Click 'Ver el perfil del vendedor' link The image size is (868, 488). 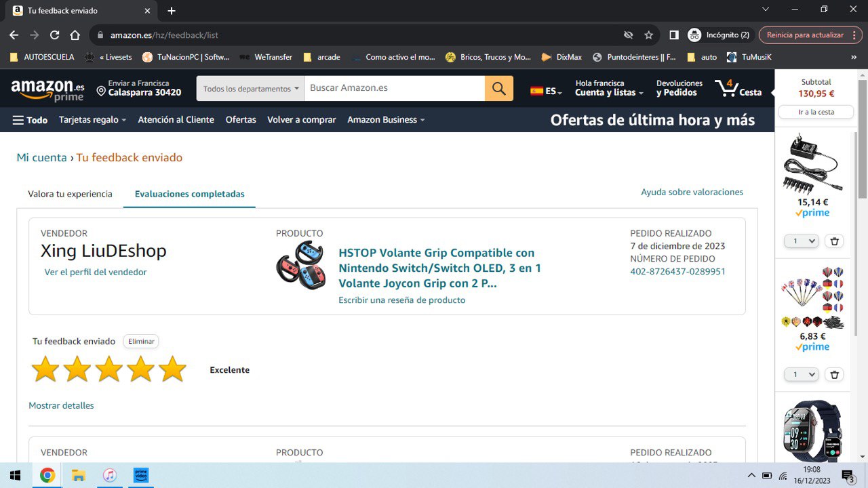pos(96,272)
